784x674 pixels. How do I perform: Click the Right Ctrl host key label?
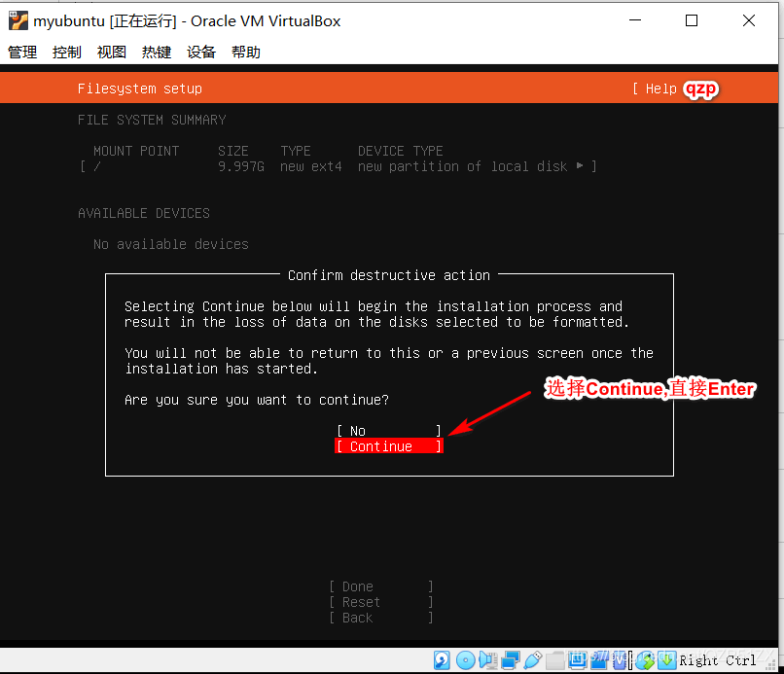pos(718,660)
